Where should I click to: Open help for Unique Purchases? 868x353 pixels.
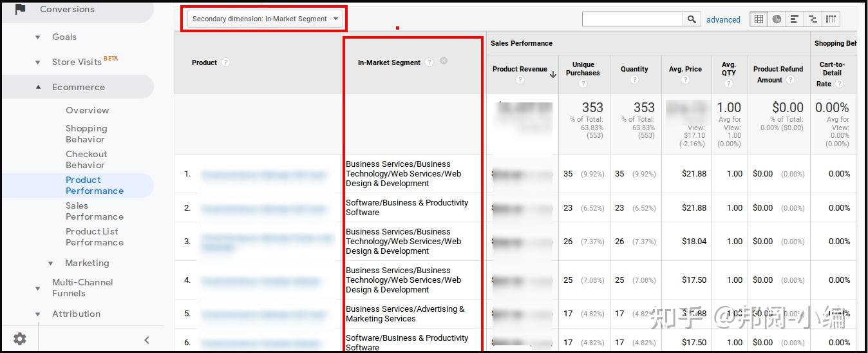click(x=583, y=83)
